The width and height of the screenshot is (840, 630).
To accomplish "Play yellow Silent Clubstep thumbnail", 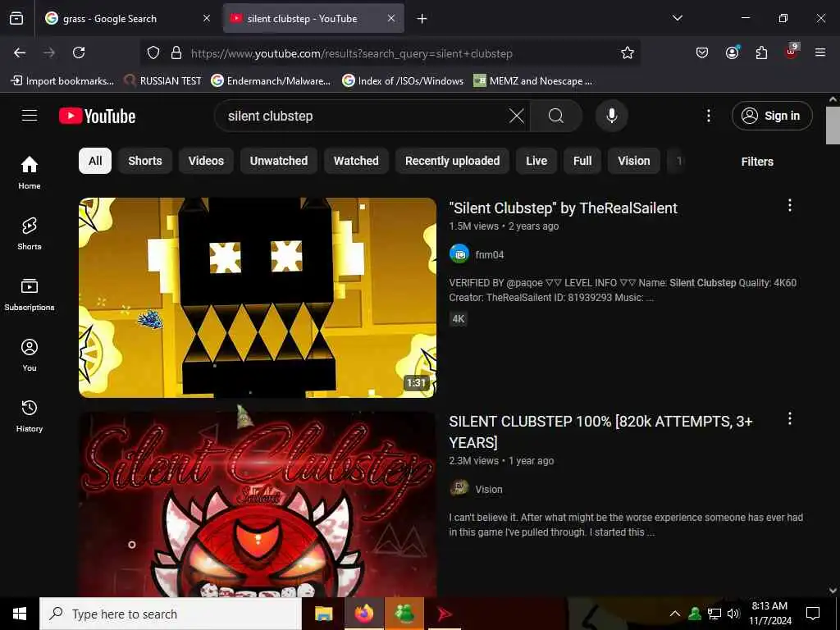I will tap(258, 297).
